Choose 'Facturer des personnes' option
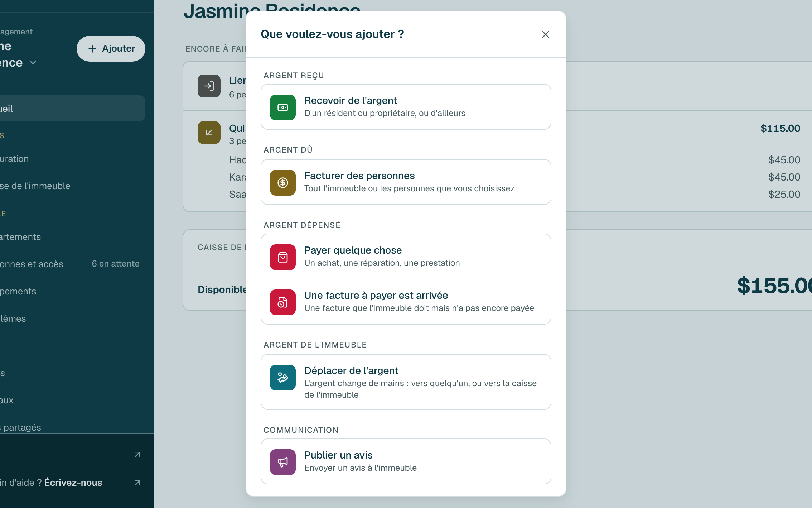Image resolution: width=812 pixels, height=508 pixels. (x=406, y=182)
